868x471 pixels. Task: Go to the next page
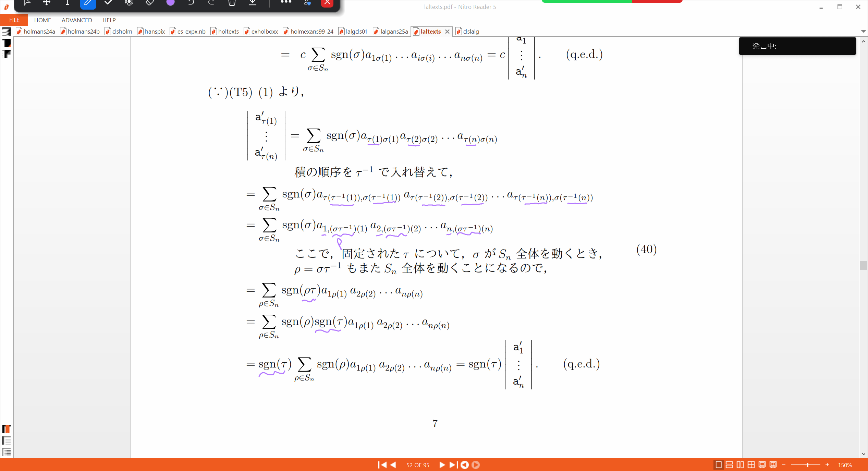[x=442, y=465]
